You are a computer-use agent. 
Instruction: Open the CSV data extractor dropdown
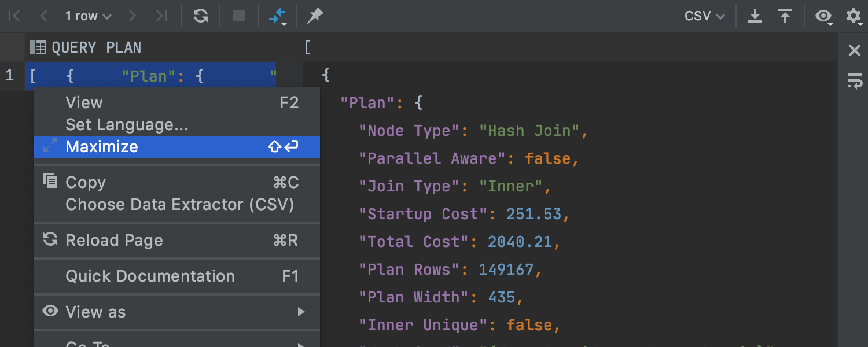click(x=704, y=16)
